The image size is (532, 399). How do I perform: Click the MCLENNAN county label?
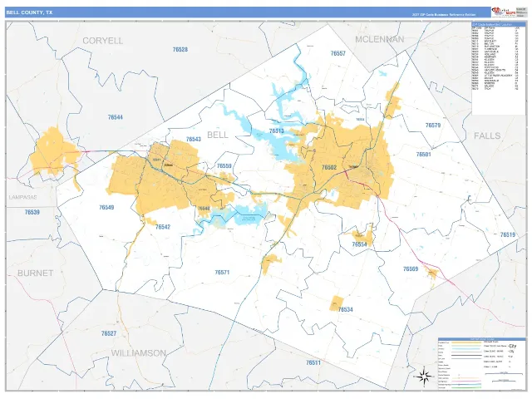click(380, 39)
